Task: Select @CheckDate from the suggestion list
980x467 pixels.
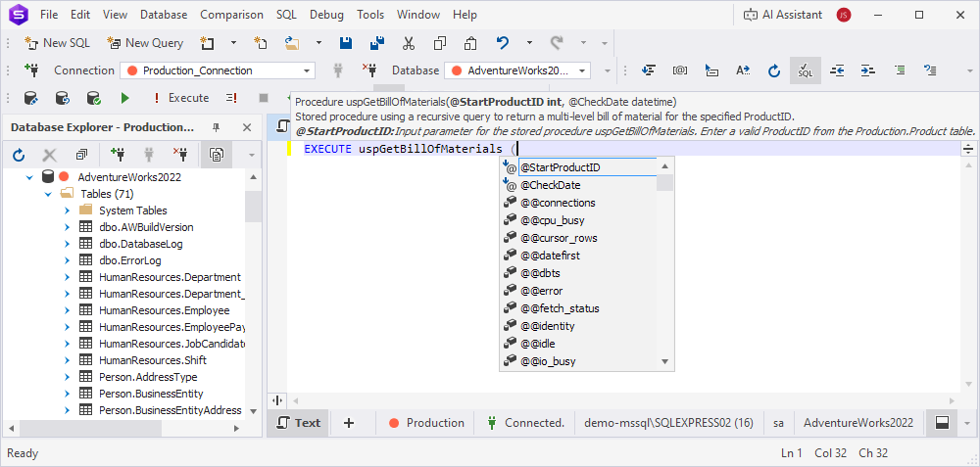Action: pyautogui.click(x=550, y=185)
